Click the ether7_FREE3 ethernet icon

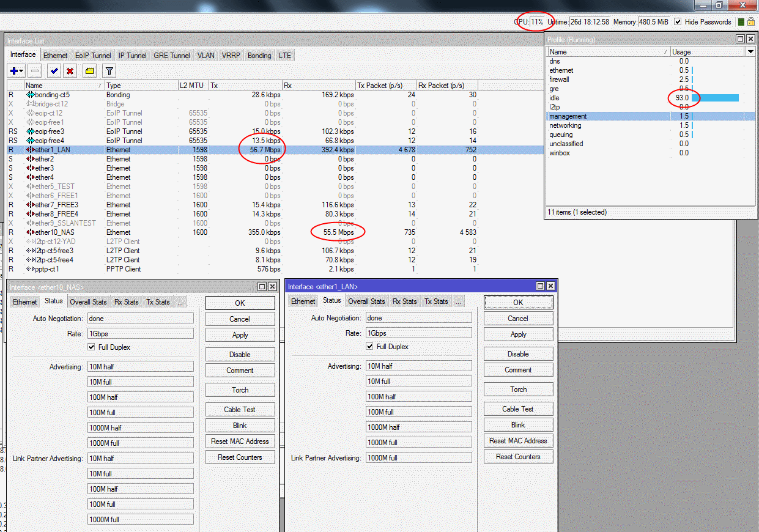click(30, 205)
